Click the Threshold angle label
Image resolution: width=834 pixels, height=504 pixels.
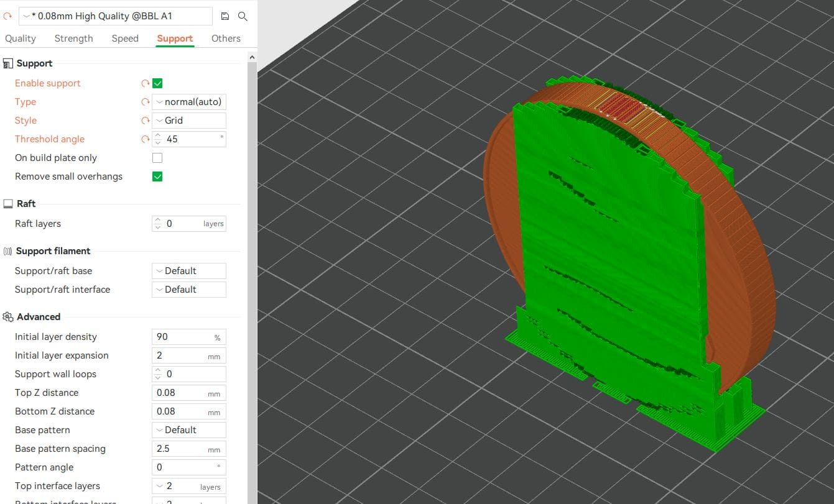point(50,139)
